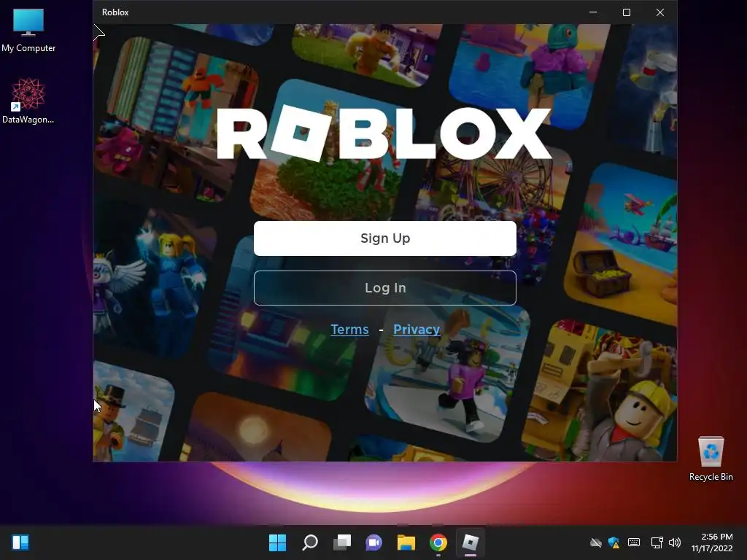This screenshot has width=747, height=560.
Task: Open the DataWagon desktop shortcut
Action: (28, 101)
